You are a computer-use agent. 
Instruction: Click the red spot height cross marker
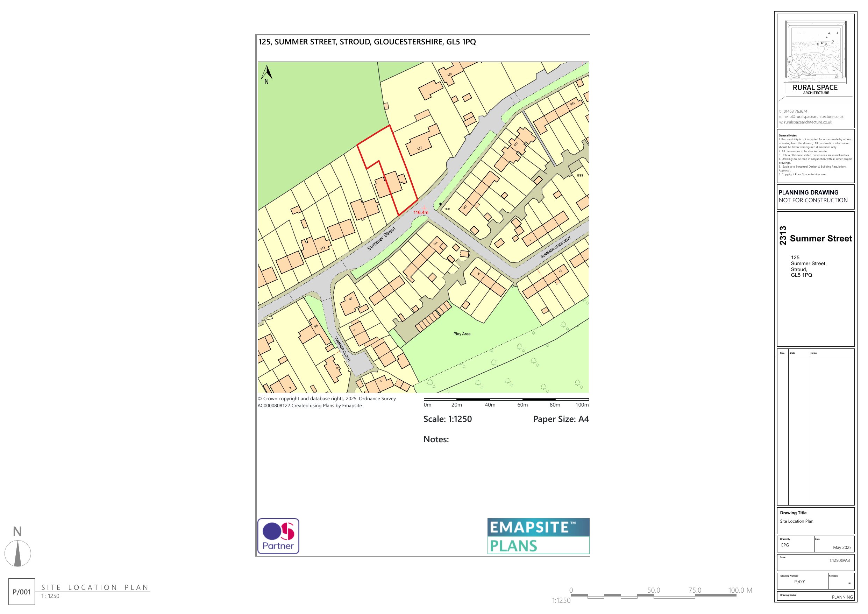[424, 208]
